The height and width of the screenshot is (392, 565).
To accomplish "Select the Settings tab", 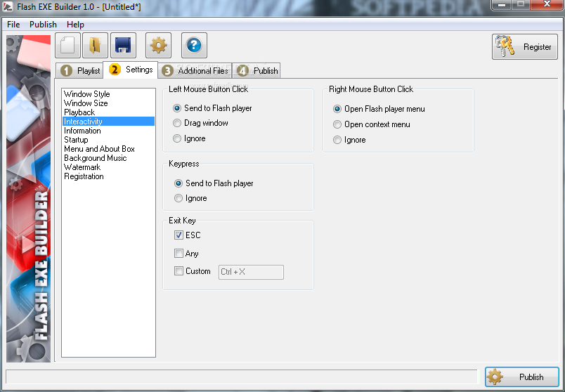I will click(x=131, y=70).
